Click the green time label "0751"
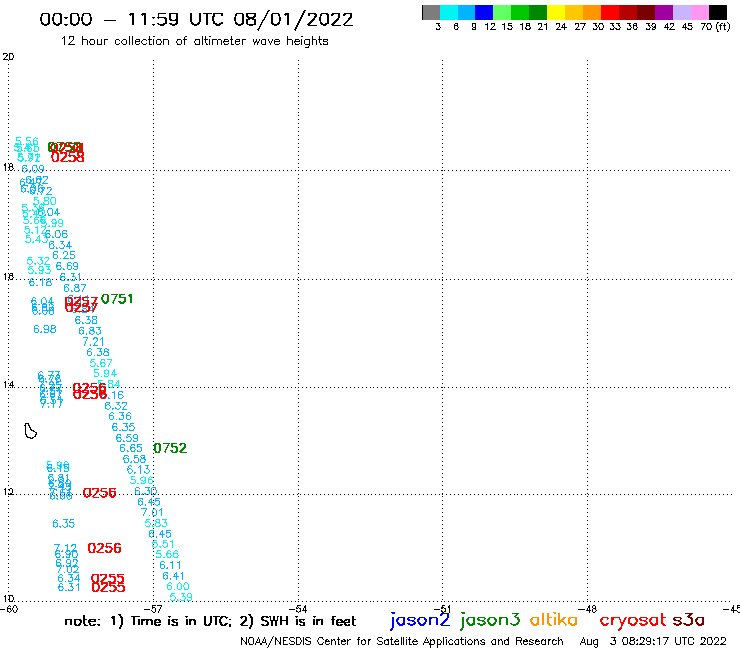The image size is (740, 650). 117,299
